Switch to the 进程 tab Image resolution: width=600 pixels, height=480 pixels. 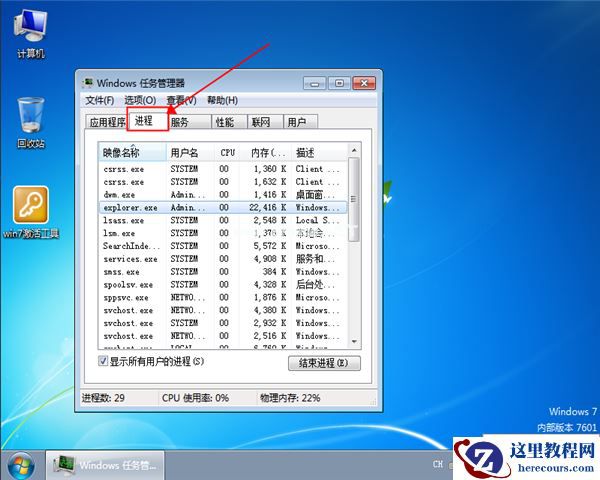pos(148,121)
